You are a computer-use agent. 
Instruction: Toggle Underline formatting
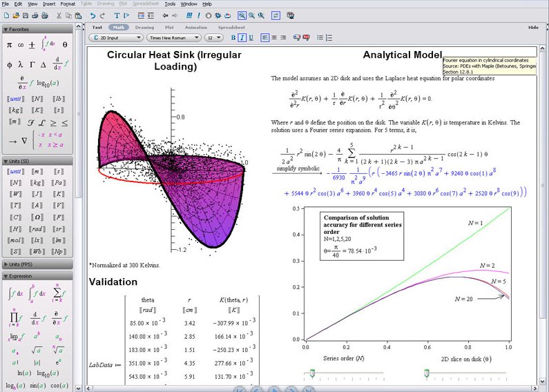(x=251, y=37)
